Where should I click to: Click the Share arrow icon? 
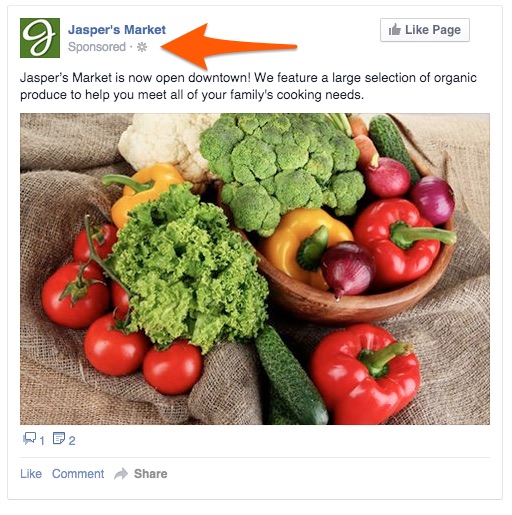tap(121, 474)
